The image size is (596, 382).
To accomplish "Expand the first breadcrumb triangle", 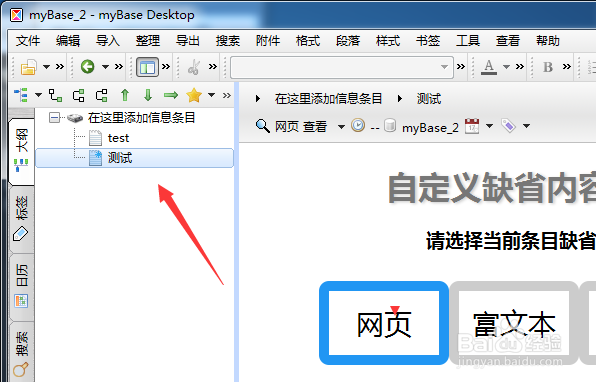I will [x=258, y=99].
